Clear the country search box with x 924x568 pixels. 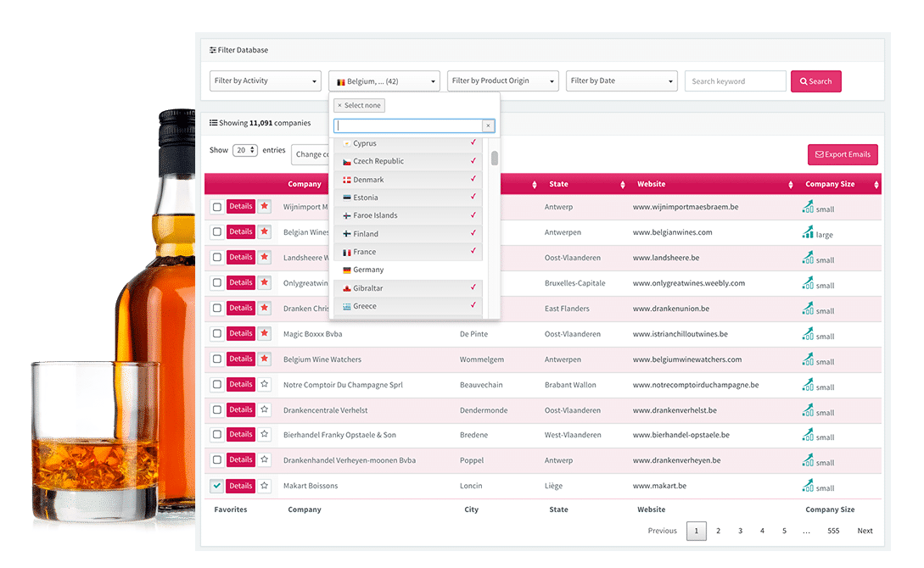(488, 125)
